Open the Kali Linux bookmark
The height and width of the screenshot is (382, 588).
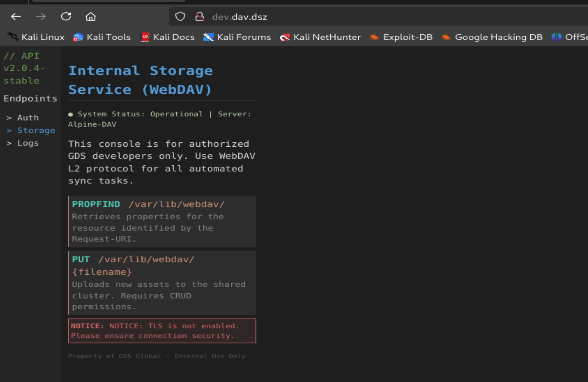pyautogui.click(x=36, y=37)
